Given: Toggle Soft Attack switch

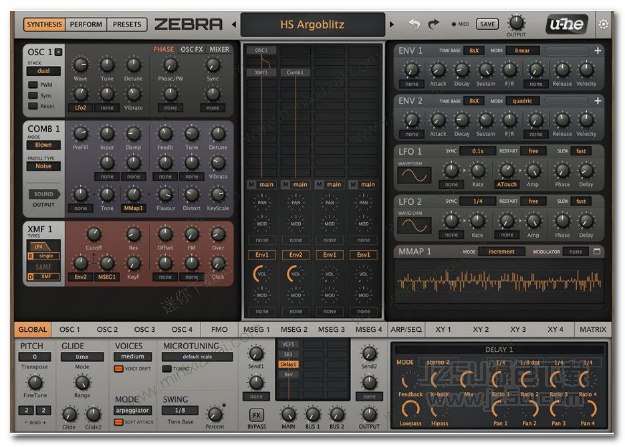Looking at the screenshot, I should pyautogui.click(x=119, y=422).
